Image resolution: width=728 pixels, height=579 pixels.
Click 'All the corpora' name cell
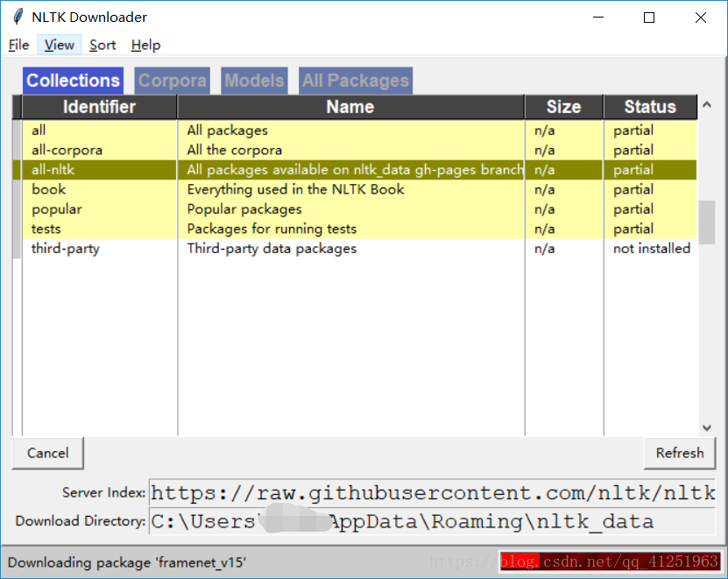pos(351,150)
